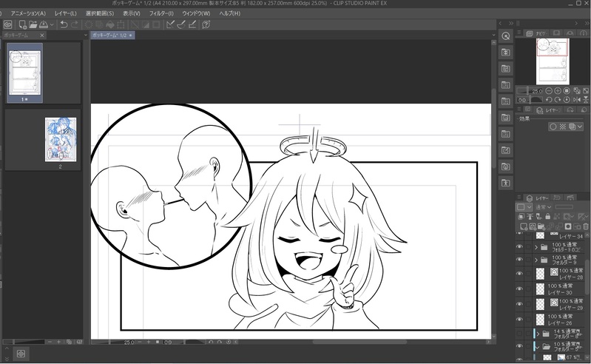The width and height of the screenshot is (591, 364).
Task: Hide Layer 26 via eye icon
Action: coord(519,320)
